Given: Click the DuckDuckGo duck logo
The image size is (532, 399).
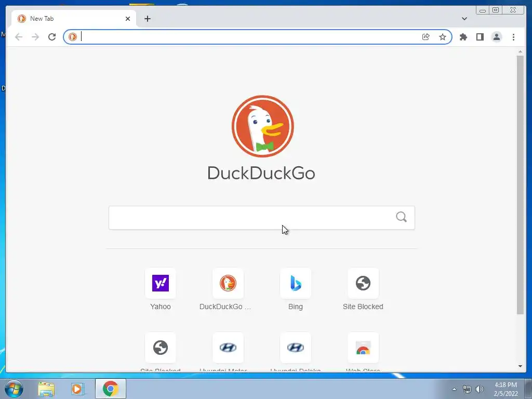Looking at the screenshot, I should [x=262, y=126].
